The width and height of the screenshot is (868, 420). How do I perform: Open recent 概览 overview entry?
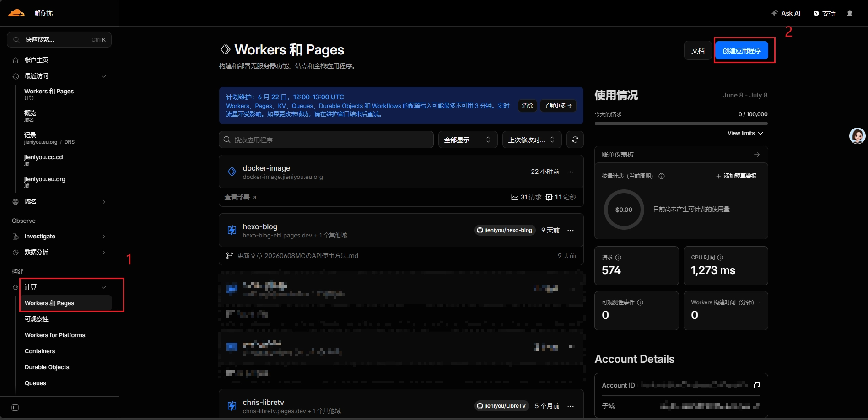[x=30, y=116]
